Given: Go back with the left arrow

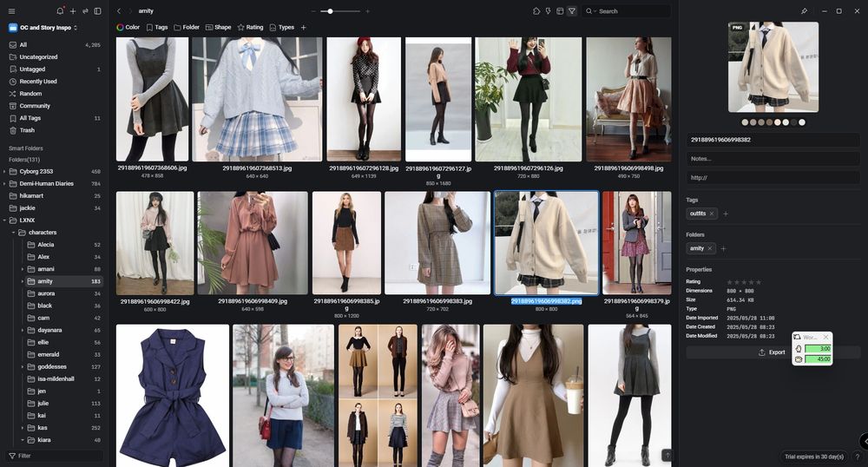Looking at the screenshot, I should coord(119,11).
